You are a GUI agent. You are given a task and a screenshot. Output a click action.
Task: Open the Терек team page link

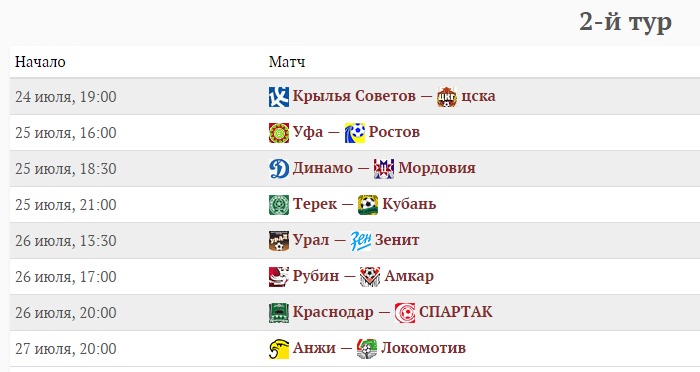(x=315, y=204)
